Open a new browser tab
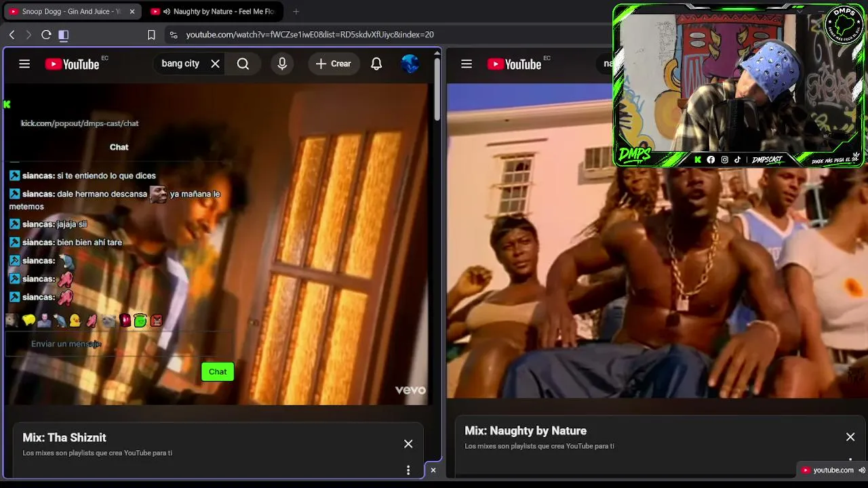The height and width of the screenshot is (488, 868). tap(296, 12)
